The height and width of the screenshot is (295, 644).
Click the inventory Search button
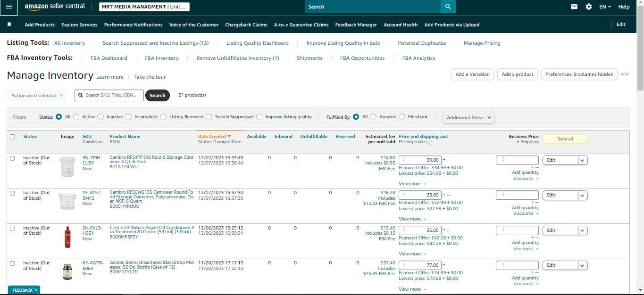(157, 95)
